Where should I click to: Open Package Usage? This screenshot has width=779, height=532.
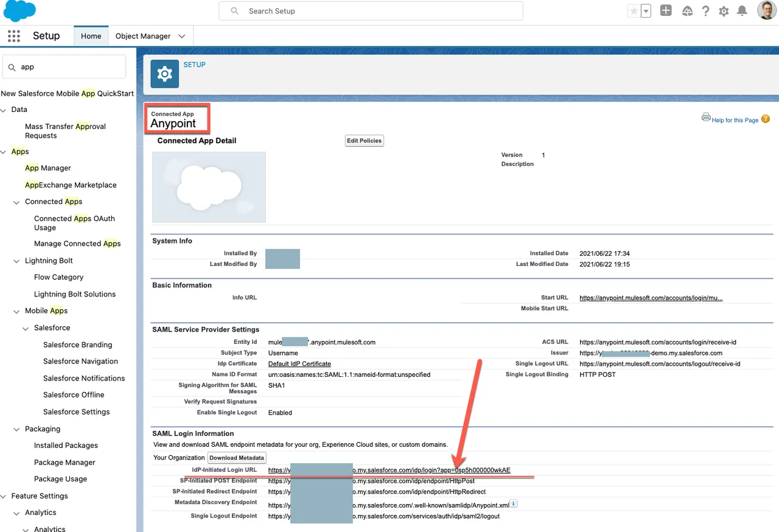[60, 479]
